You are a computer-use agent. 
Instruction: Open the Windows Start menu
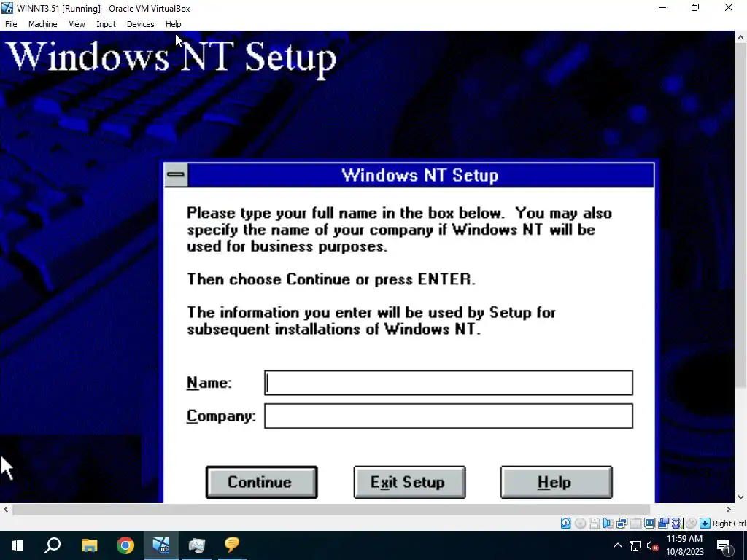(x=18, y=545)
